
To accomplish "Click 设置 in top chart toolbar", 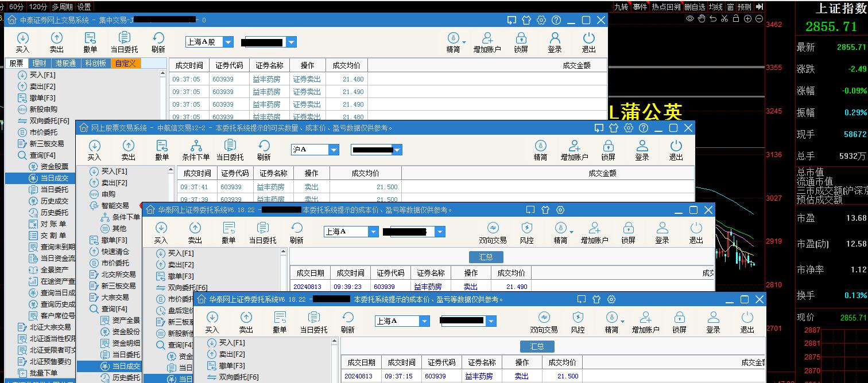I will pyautogui.click(x=84, y=7).
